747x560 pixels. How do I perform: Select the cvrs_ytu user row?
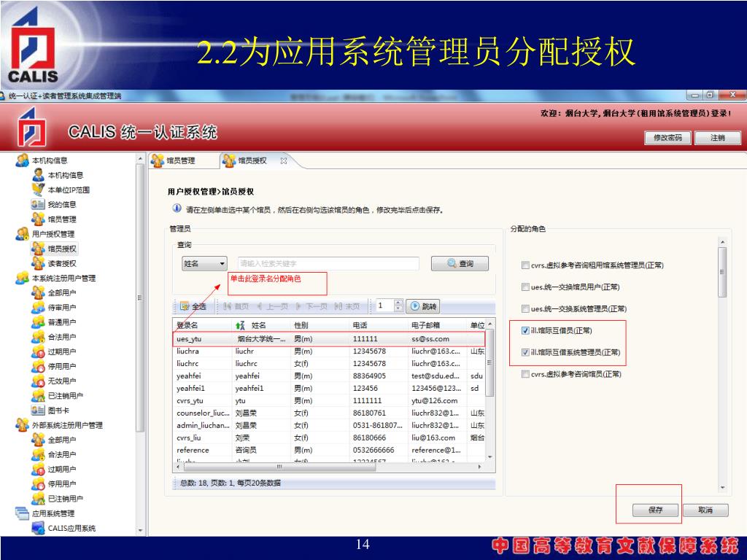click(329, 400)
